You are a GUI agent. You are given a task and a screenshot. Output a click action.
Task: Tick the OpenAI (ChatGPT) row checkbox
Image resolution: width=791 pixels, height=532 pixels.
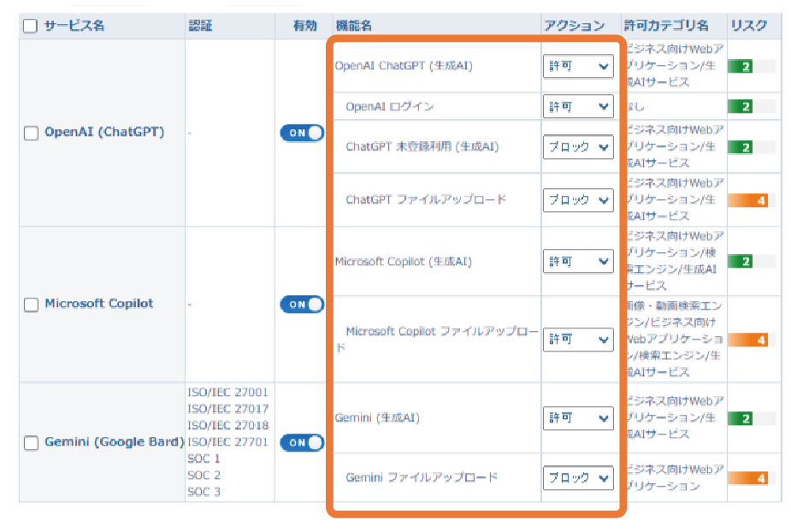(x=32, y=133)
